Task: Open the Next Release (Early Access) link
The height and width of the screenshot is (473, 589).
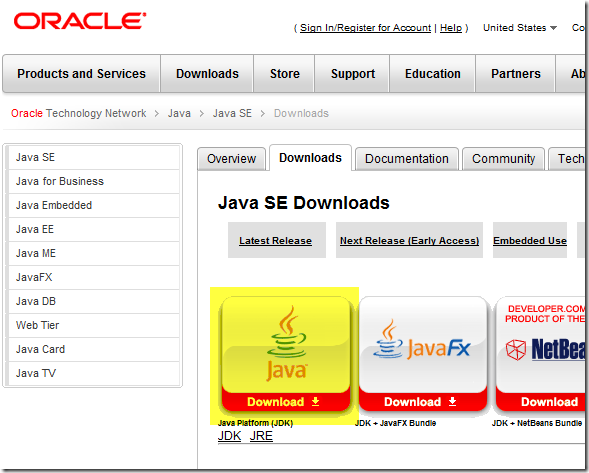Action: coord(409,240)
